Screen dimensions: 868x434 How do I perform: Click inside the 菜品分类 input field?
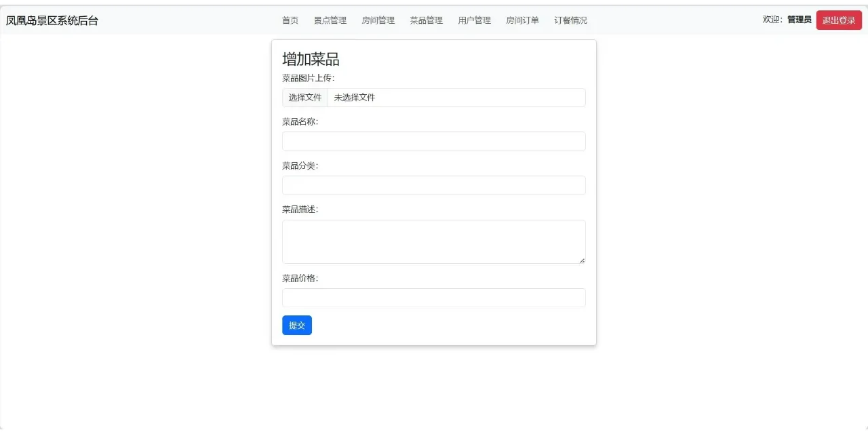coord(433,184)
